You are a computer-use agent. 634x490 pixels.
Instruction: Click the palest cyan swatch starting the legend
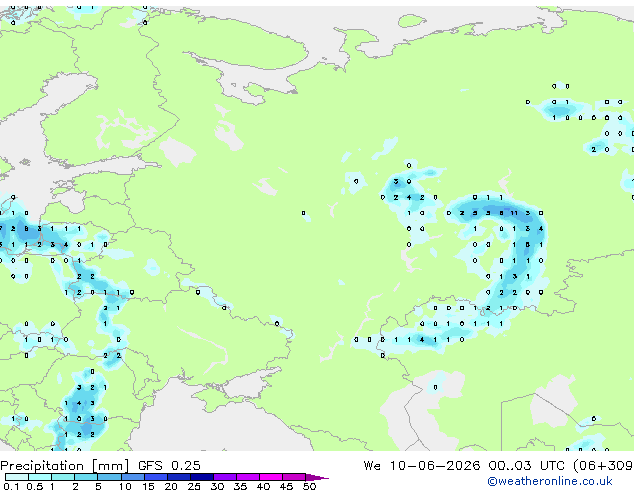tap(17, 477)
